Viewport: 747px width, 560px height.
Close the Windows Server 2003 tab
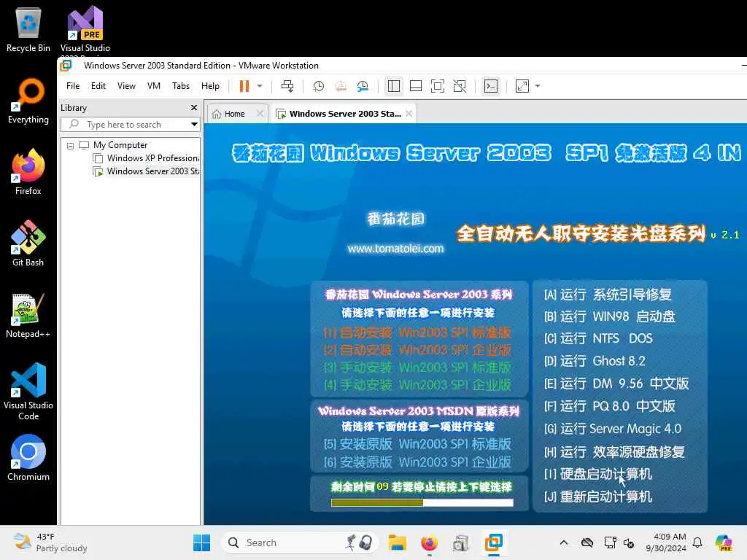(x=409, y=113)
